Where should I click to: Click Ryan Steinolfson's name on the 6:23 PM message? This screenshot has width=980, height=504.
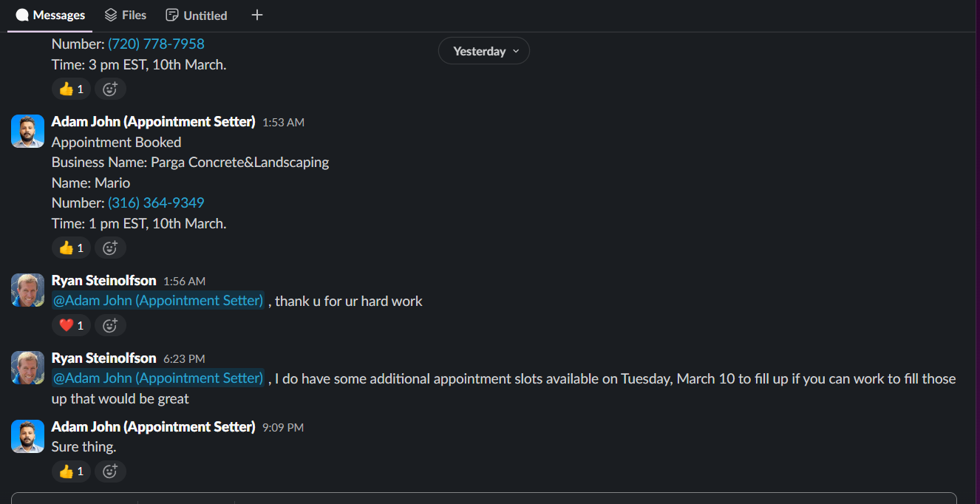tap(103, 358)
